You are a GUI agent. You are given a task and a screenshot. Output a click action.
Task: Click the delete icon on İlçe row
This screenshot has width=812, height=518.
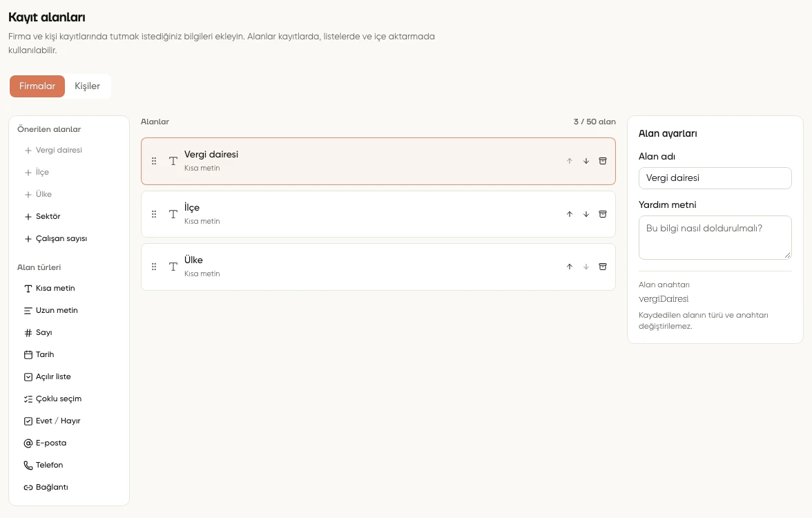point(602,214)
